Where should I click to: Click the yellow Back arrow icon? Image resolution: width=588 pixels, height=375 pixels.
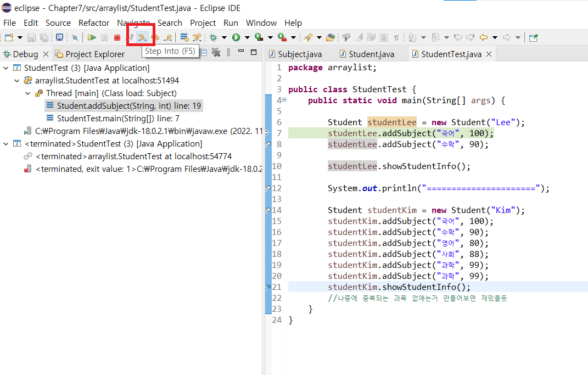(x=484, y=37)
